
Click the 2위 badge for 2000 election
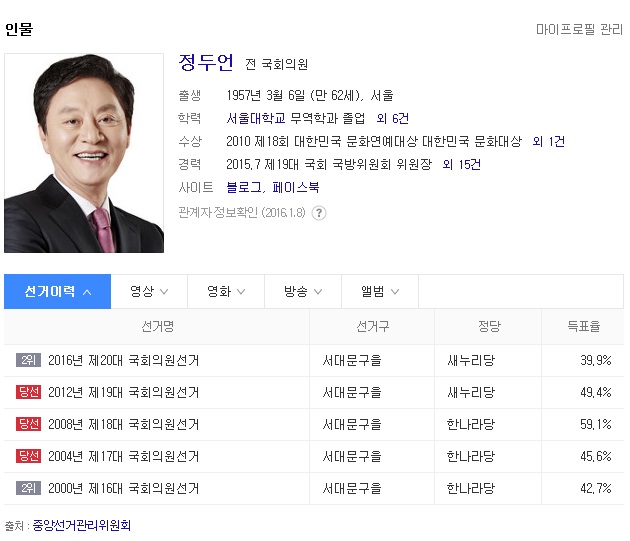click(x=29, y=488)
